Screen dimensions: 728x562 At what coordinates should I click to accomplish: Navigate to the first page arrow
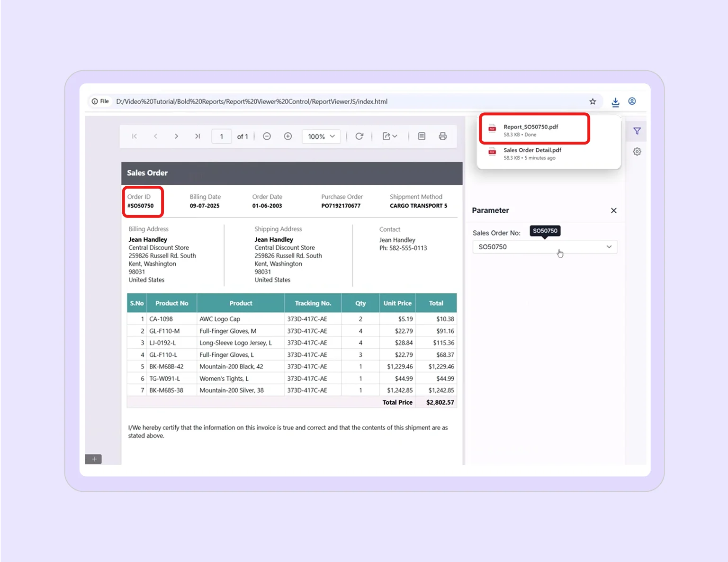pyautogui.click(x=134, y=136)
